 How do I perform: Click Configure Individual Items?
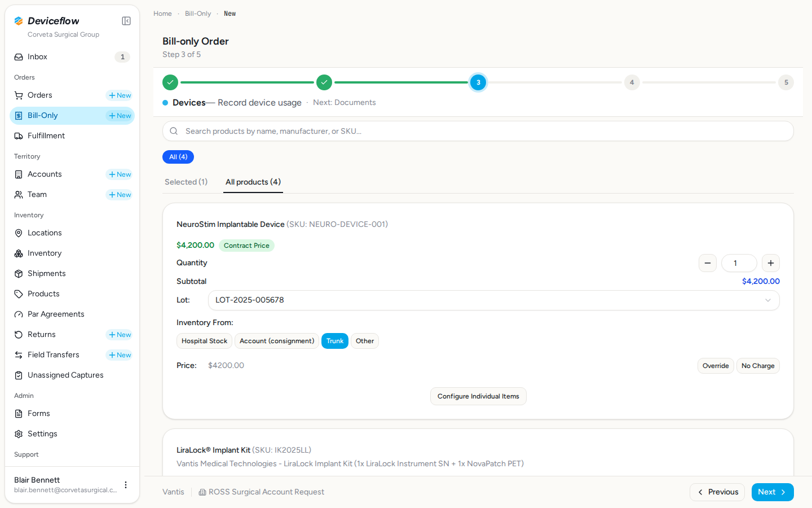[x=478, y=396]
